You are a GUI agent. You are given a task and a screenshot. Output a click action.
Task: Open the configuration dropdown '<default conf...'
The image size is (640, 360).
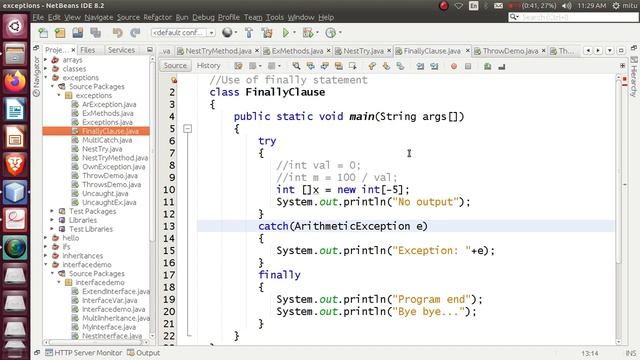183,32
